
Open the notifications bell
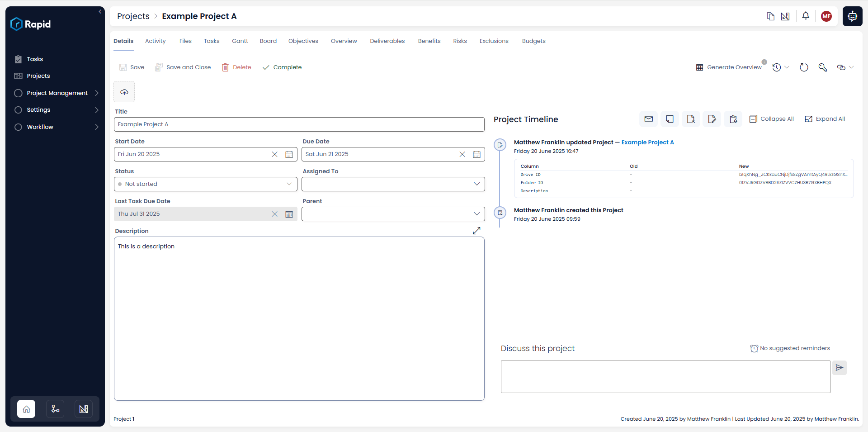806,16
